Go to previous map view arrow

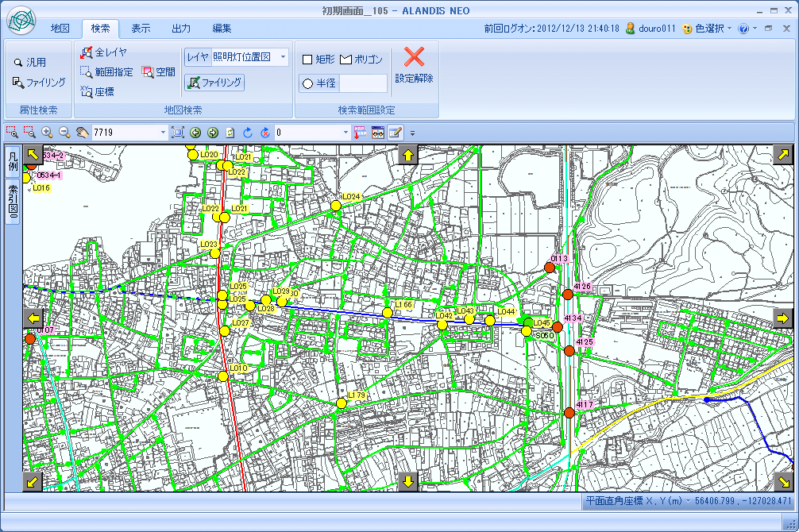point(195,133)
